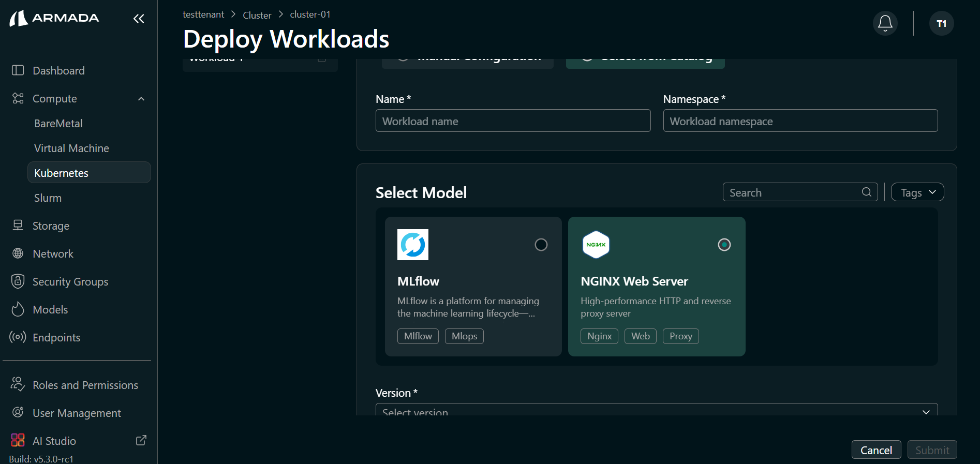Collapse the Compute menu chevron

pyautogui.click(x=141, y=99)
